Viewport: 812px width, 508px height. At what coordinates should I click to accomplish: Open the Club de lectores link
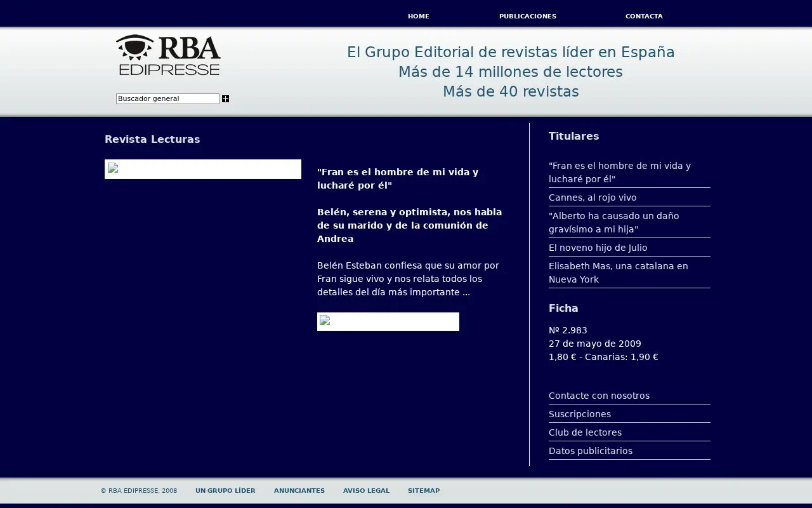[x=585, y=432]
